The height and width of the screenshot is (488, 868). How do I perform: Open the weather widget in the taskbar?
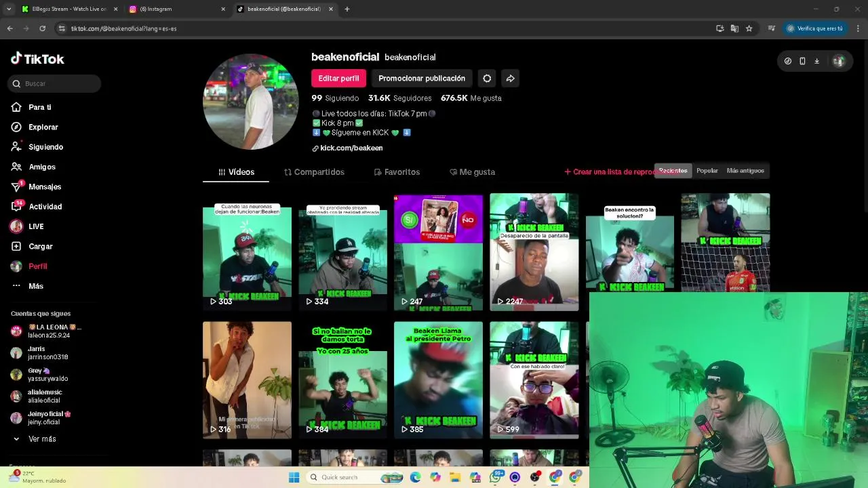[x=38, y=477]
